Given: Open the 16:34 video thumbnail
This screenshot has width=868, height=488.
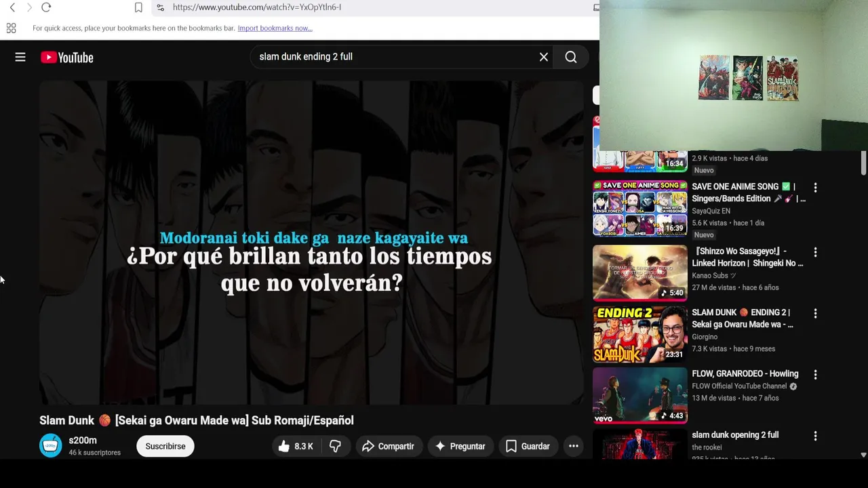Looking at the screenshot, I should pos(640,161).
